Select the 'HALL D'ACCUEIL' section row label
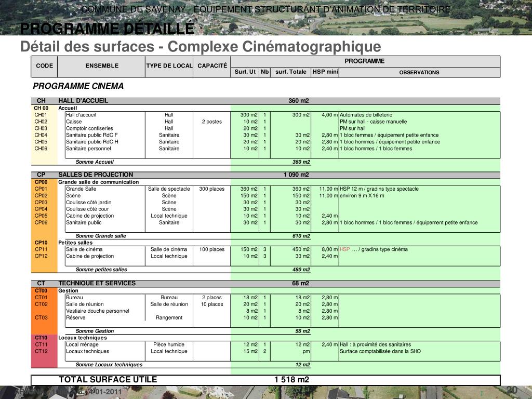 [83, 101]
